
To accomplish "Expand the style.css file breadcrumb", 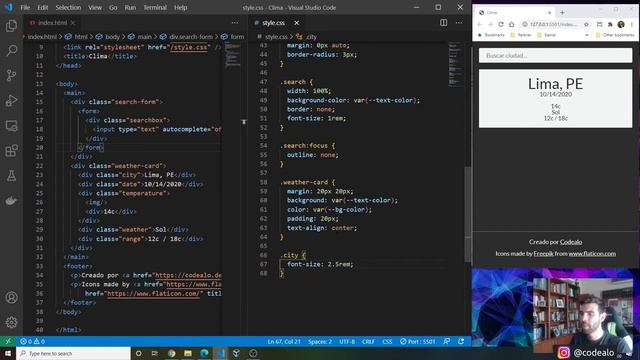I will tap(276, 37).
